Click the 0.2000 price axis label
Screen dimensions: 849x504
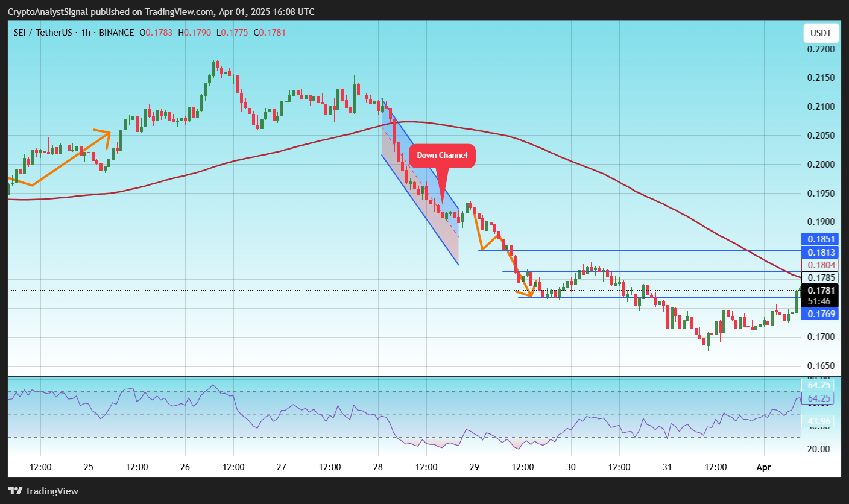[821, 165]
